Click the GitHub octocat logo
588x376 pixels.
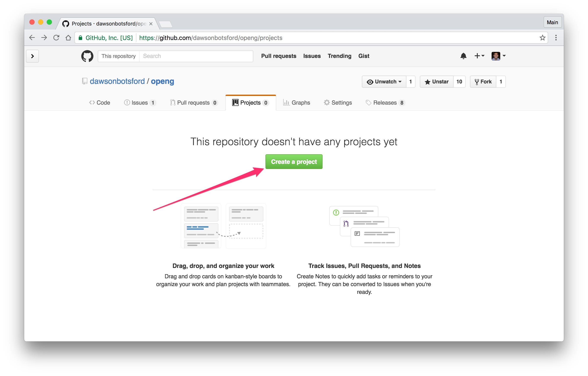[87, 56]
